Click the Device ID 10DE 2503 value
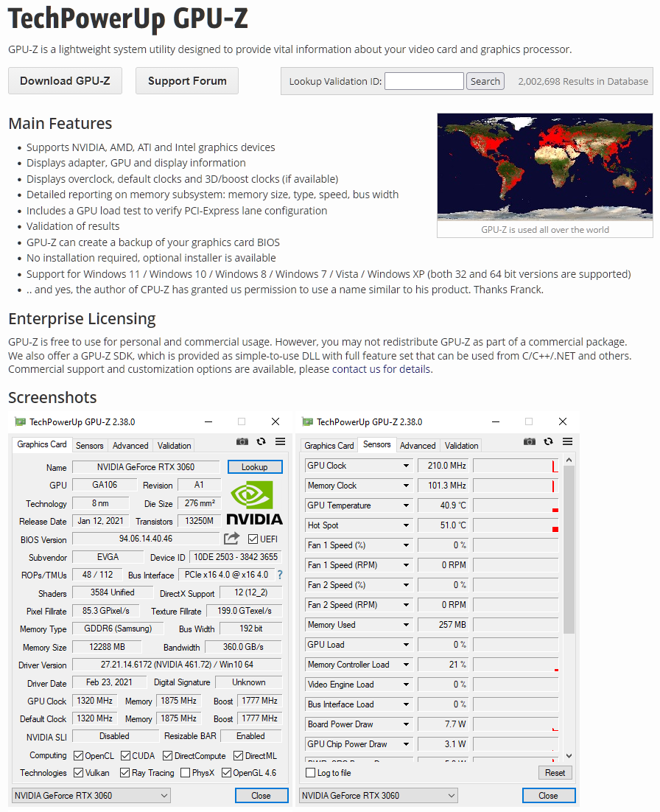660x812 pixels. tap(236, 557)
